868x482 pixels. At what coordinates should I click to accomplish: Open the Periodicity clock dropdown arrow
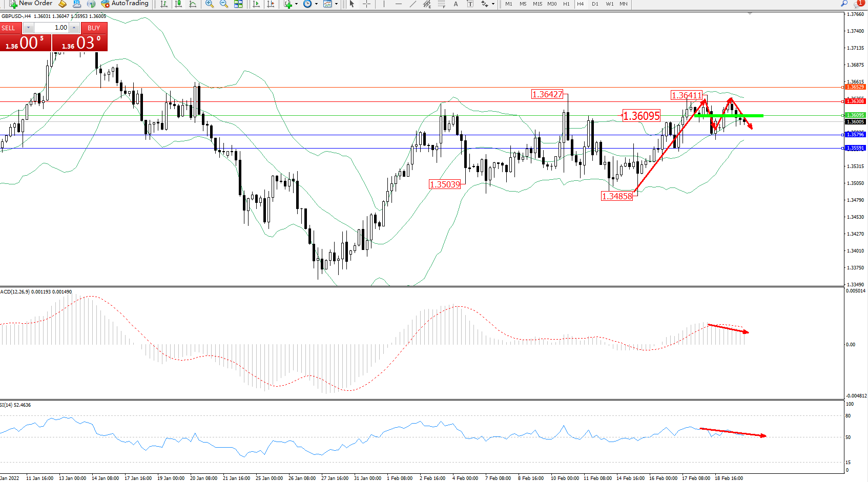click(316, 4)
